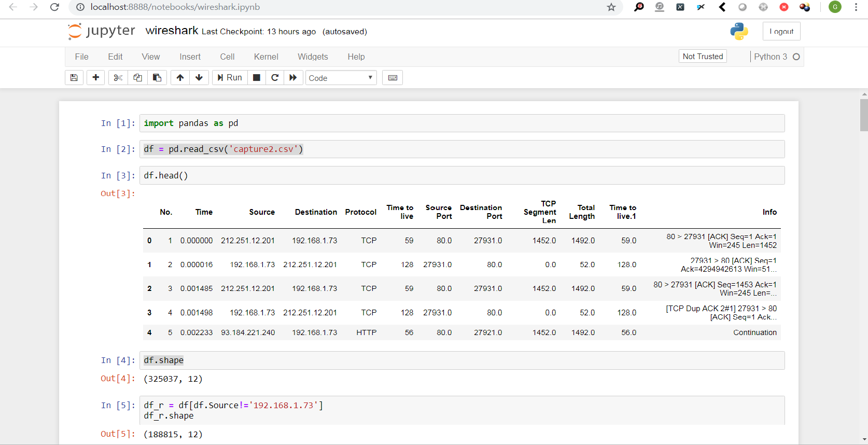Click into the df.shape code cell
The image size is (868, 445).
click(x=461, y=360)
